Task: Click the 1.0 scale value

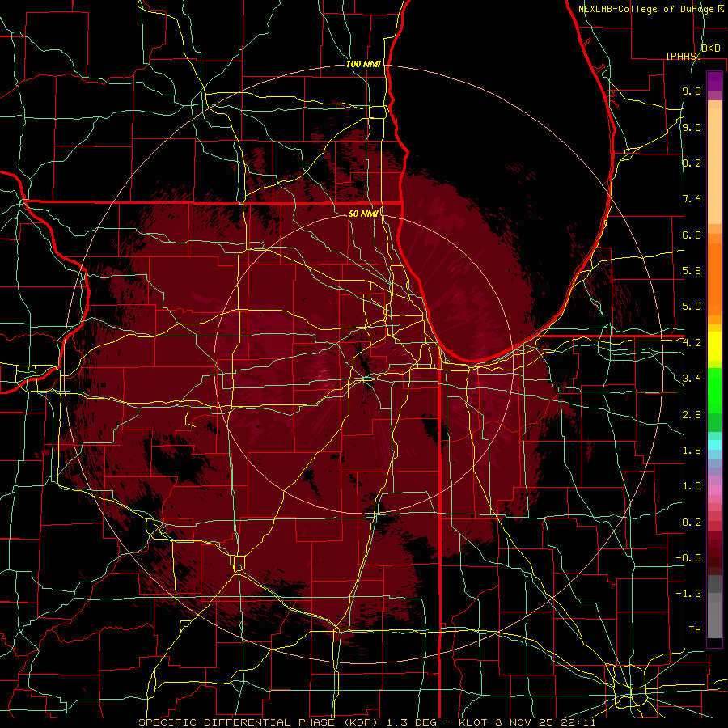Action: click(x=692, y=486)
